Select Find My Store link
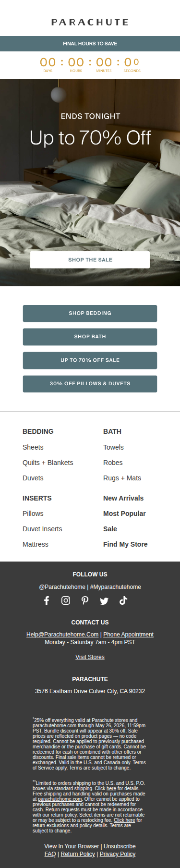This screenshot has height=868, width=180. click(125, 544)
